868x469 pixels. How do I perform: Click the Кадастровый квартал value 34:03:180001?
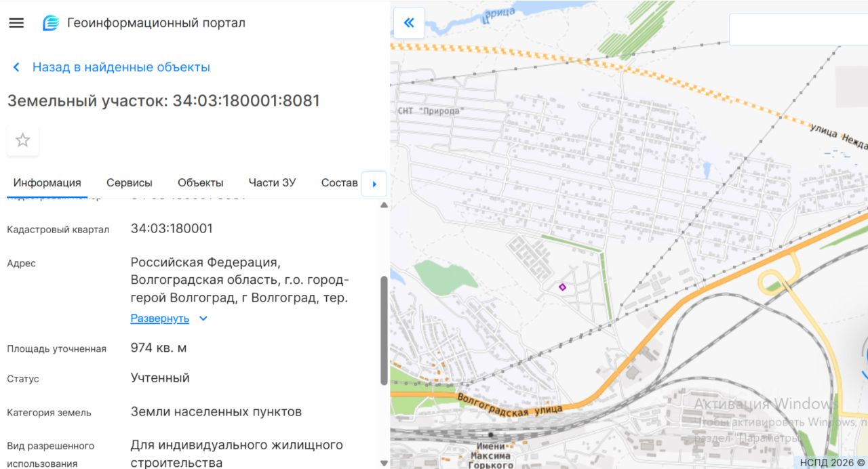[172, 228]
